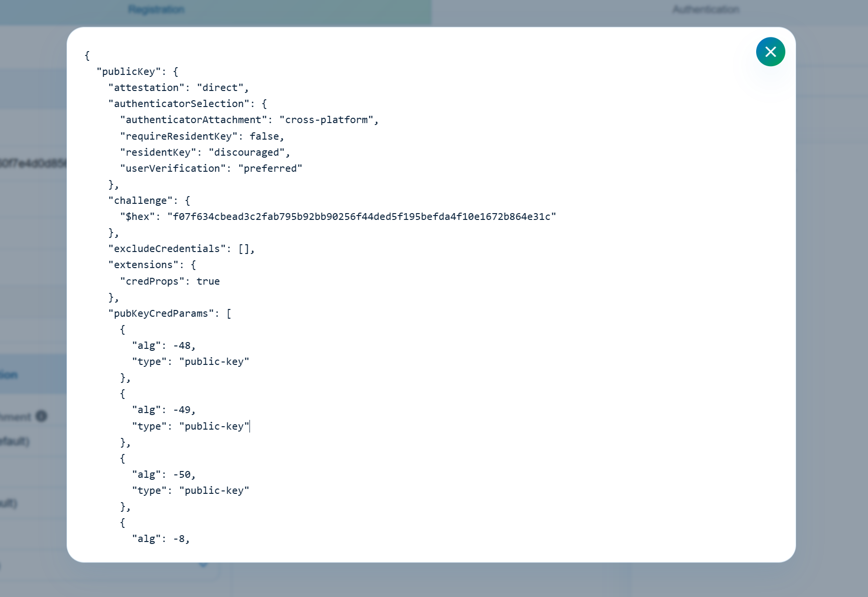Switch to the Authentication tab
Screen dimensions: 868x597
pyautogui.click(x=706, y=10)
